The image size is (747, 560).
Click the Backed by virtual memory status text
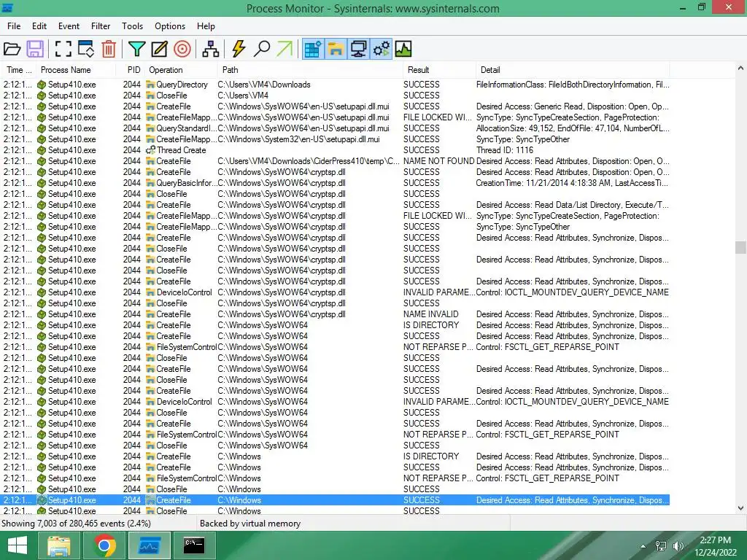[x=250, y=524]
